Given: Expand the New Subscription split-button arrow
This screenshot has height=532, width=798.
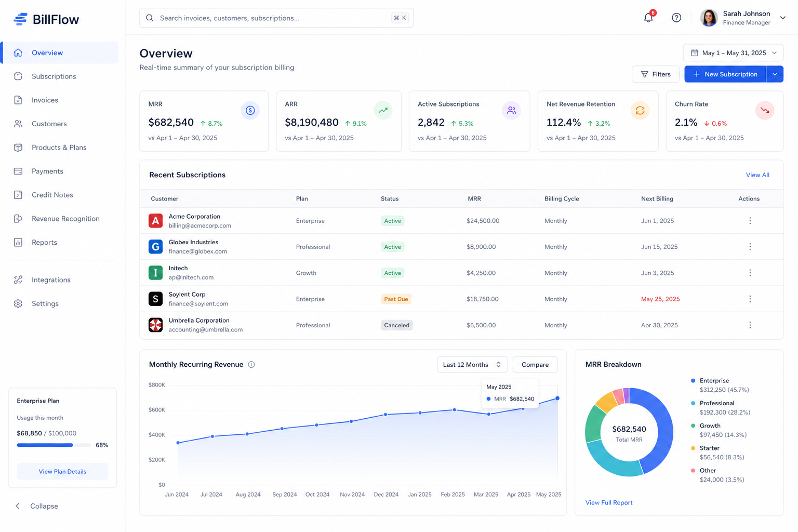Looking at the screenshot, I should [775, 74].
